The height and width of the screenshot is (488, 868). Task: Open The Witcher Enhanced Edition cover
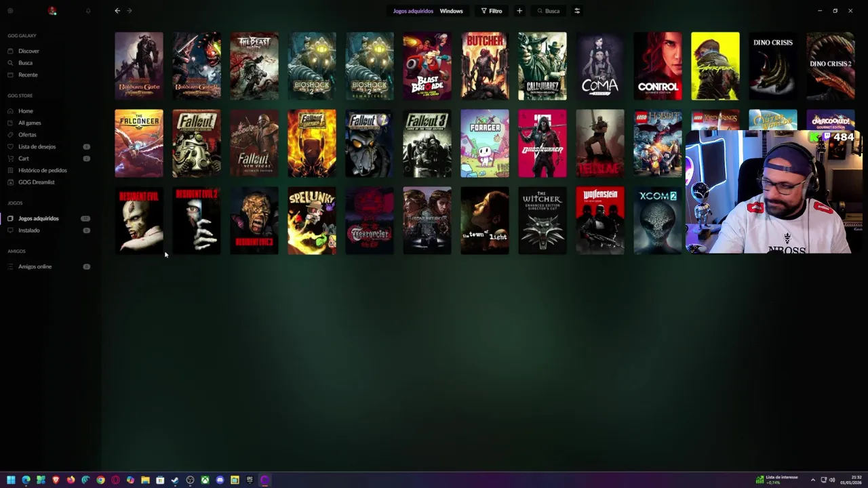[x=542, y=221]
